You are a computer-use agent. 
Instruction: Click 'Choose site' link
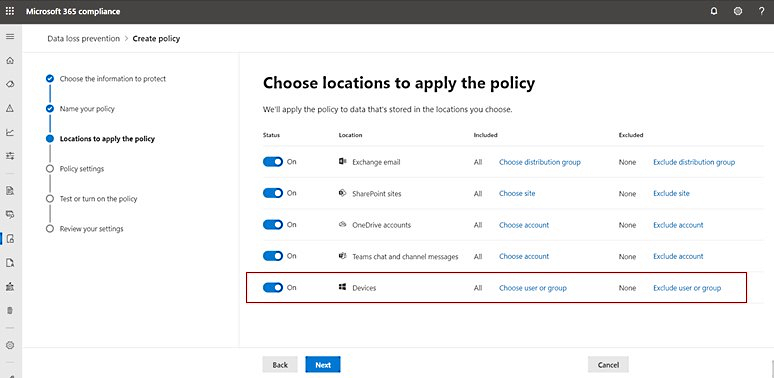(517, 193)
